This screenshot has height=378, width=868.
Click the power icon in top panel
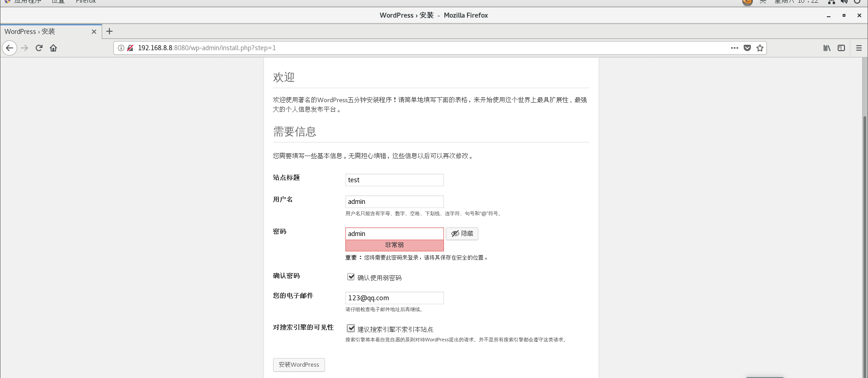(x=857, y=2)
